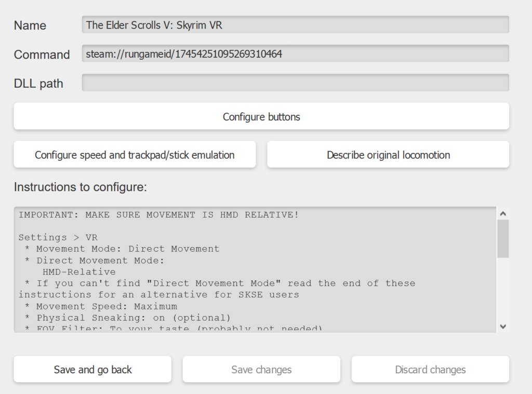Click the 'Settings > VR' line in instructions

tap(58, 237)
